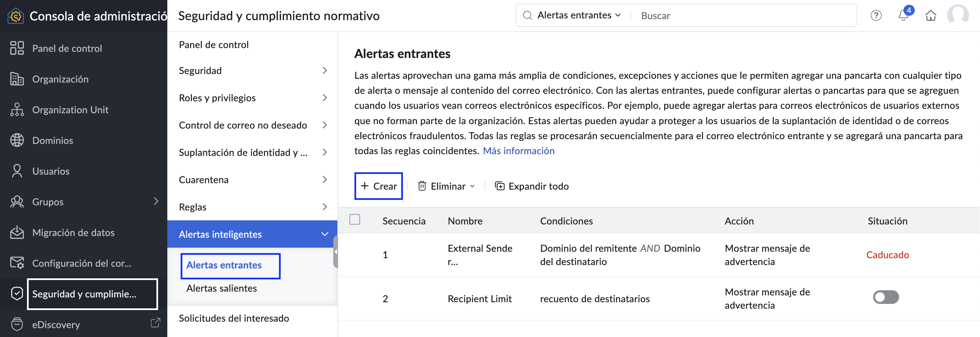Viewport: 980px width, 337px height.
Task: Expand the Grupos submenu chevron
Action: (156, 201)
